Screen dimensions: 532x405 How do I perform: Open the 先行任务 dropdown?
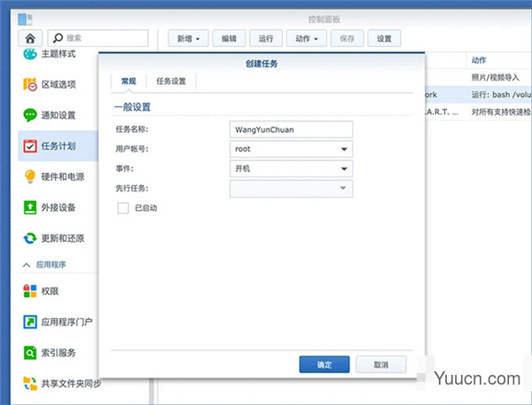pyautogui.click(x=291, y=189)
